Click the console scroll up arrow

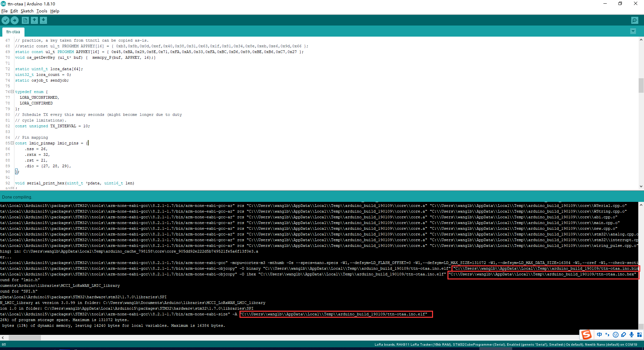(641, 205)
